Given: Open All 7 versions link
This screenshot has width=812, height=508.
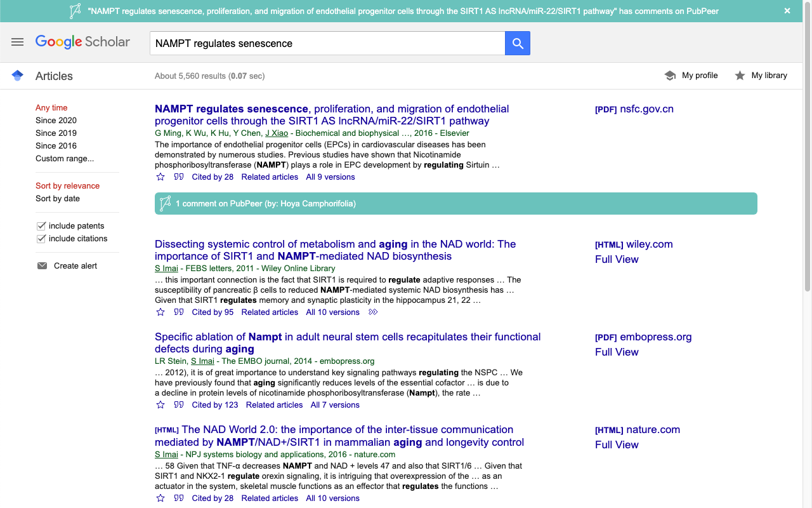Looking at the screenshot, I should click(x=335, y=405).
